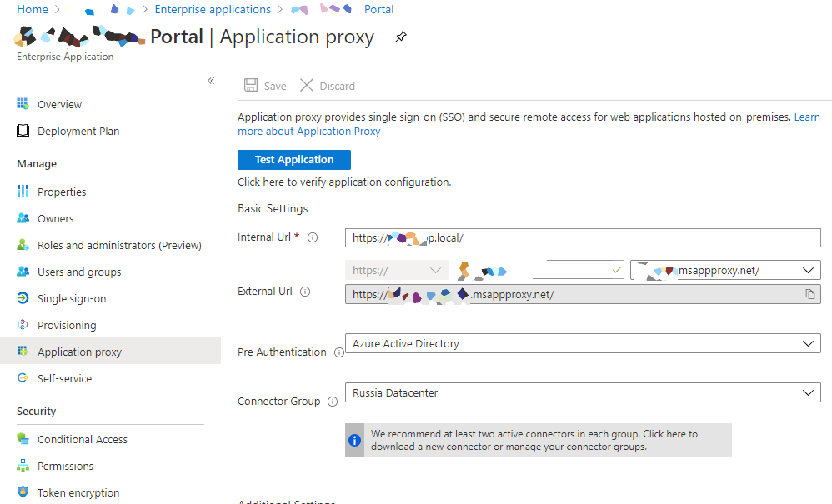Click the Application proxy icon in sidebar
This screenshot has height=504, width=832.
coord(23,351)
